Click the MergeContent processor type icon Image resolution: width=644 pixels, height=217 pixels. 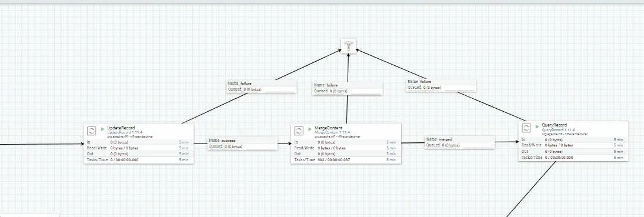[x=299, y=131]
